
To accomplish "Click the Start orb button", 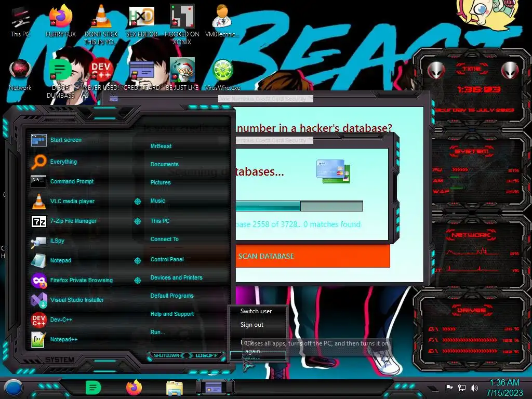I will click(13, 388).
